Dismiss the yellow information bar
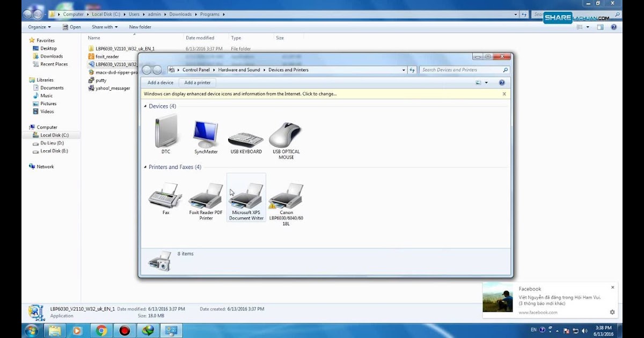This screenshot has height=338, width=644. 504,94
